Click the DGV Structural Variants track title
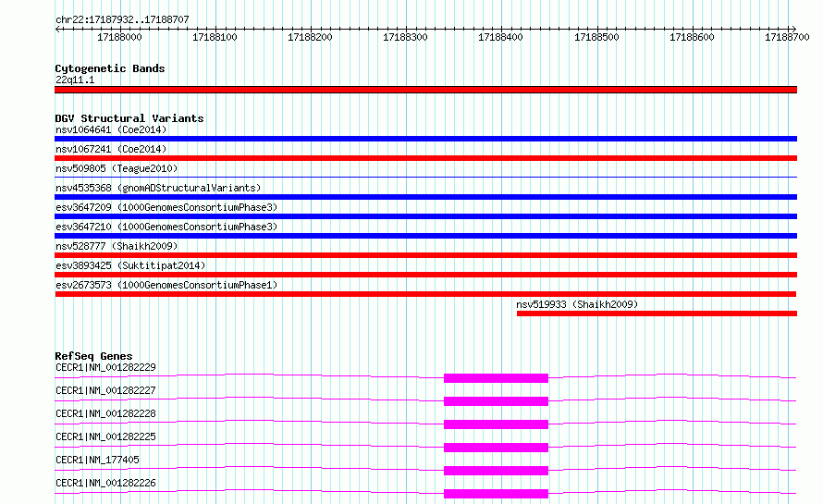 click(129, 118)
